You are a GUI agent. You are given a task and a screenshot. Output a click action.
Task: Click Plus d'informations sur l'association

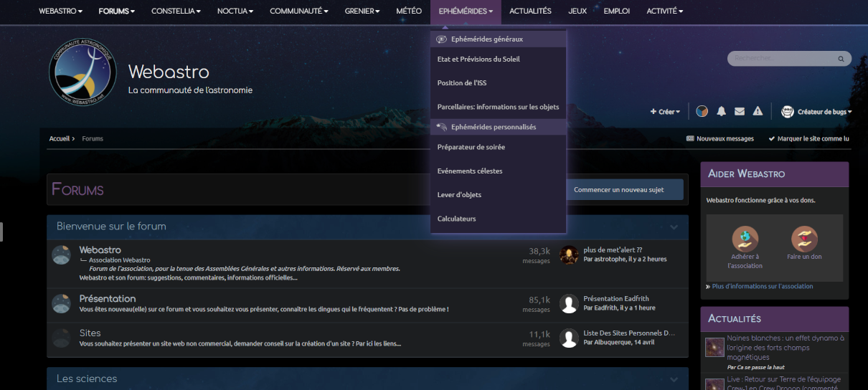763,286
